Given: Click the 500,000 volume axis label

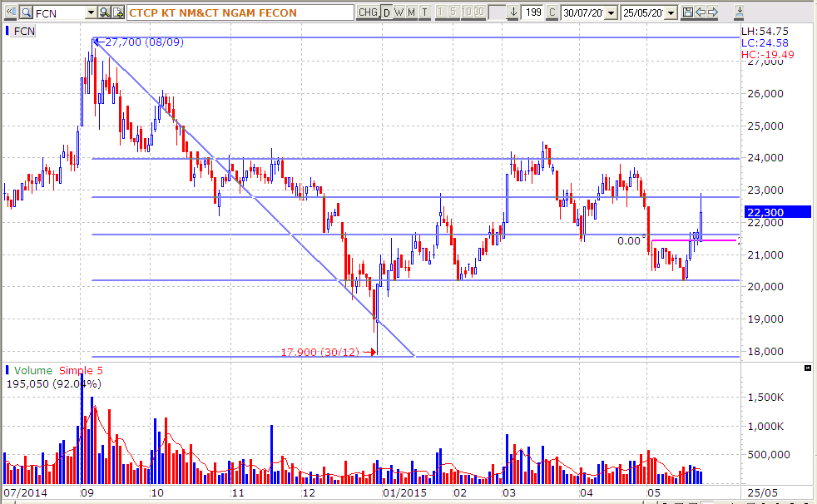Looking at the screenshot, I should [x=769, y=455].
